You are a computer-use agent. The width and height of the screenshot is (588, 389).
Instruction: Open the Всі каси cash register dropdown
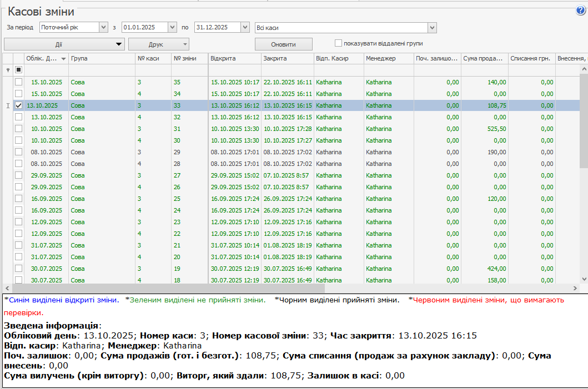click(x=432, y=28)
